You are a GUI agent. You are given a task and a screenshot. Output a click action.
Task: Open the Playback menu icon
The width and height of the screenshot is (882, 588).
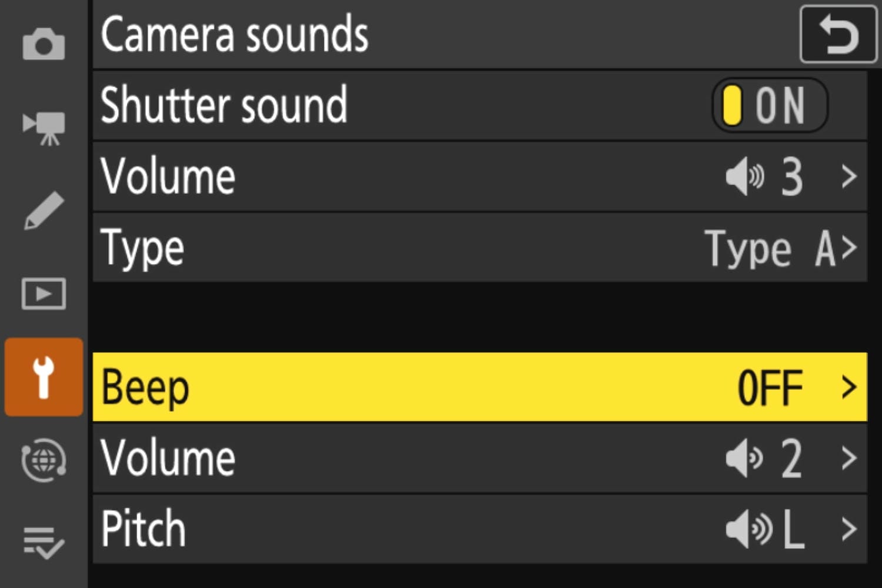(44, 293)
